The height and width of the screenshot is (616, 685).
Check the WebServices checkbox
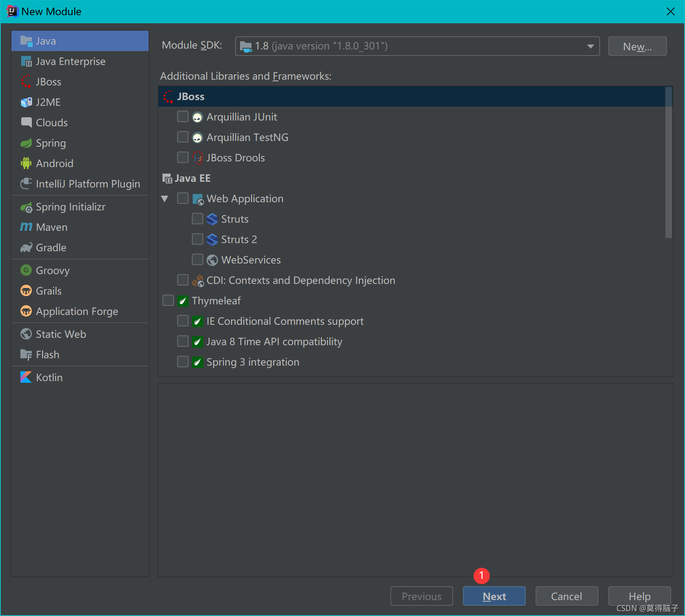click(x=198, y=260)
